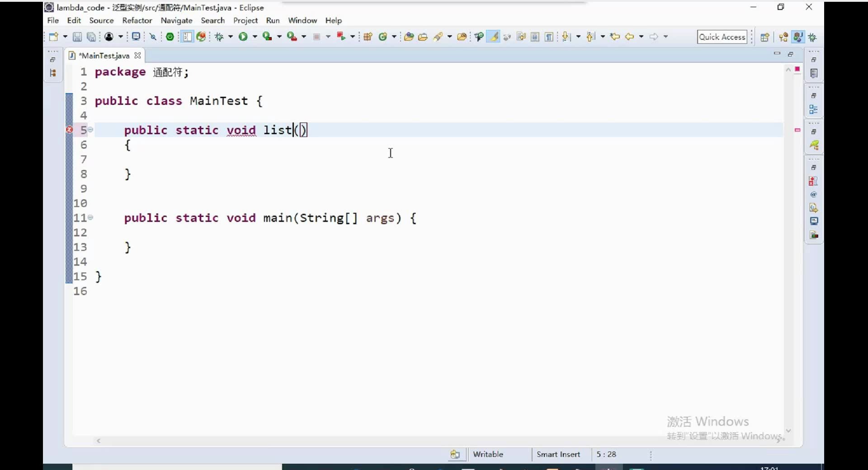Screen dimensions: 868x470
Task: Open the New file dropdown arrow
Action: coord(65,37)
